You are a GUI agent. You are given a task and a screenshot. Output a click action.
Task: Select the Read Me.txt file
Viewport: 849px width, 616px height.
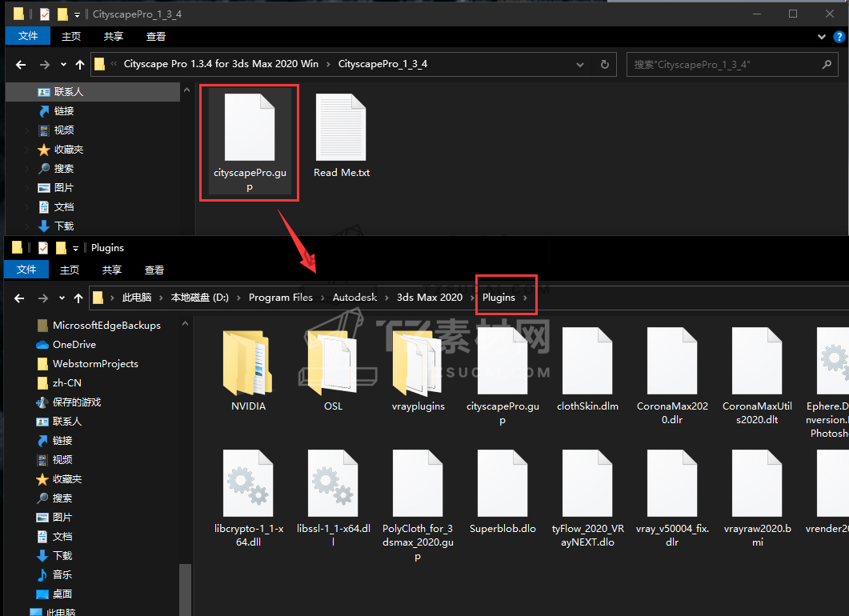[x=341, y=137]
